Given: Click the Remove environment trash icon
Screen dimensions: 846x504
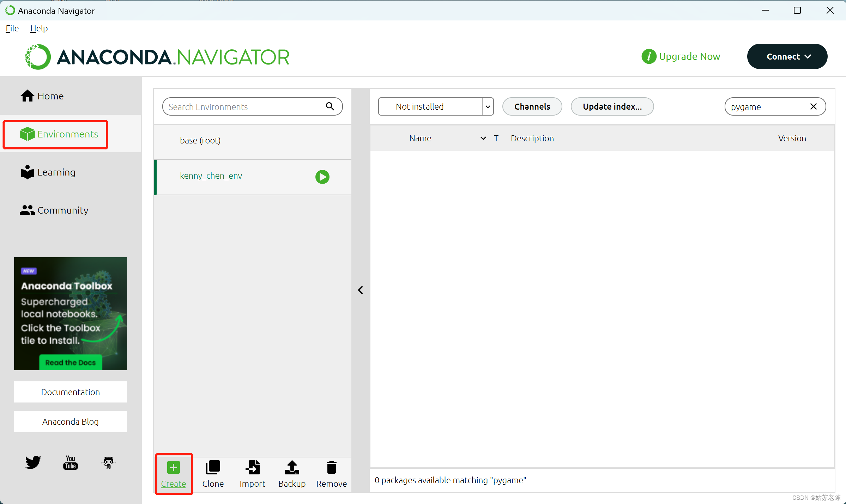Looking at the screenshot, I should pos(331,467).
